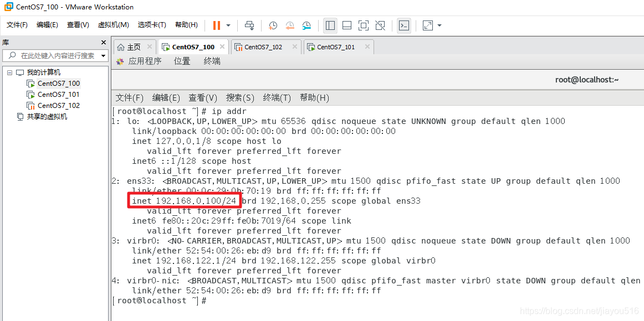The width and height of the screenshot is (644, 321).
Task: Open the terminal 查看(V) menu
Action: (203, 98)
